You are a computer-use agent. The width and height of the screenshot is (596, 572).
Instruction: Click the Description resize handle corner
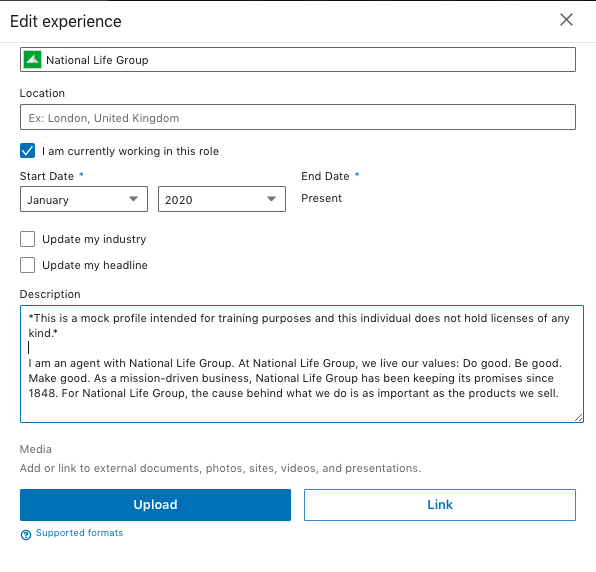point(578,417)
